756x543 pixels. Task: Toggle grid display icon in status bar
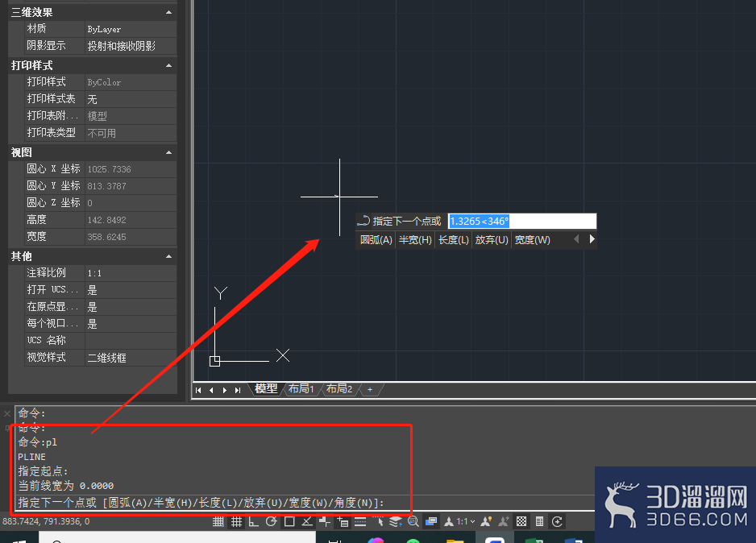236,521
